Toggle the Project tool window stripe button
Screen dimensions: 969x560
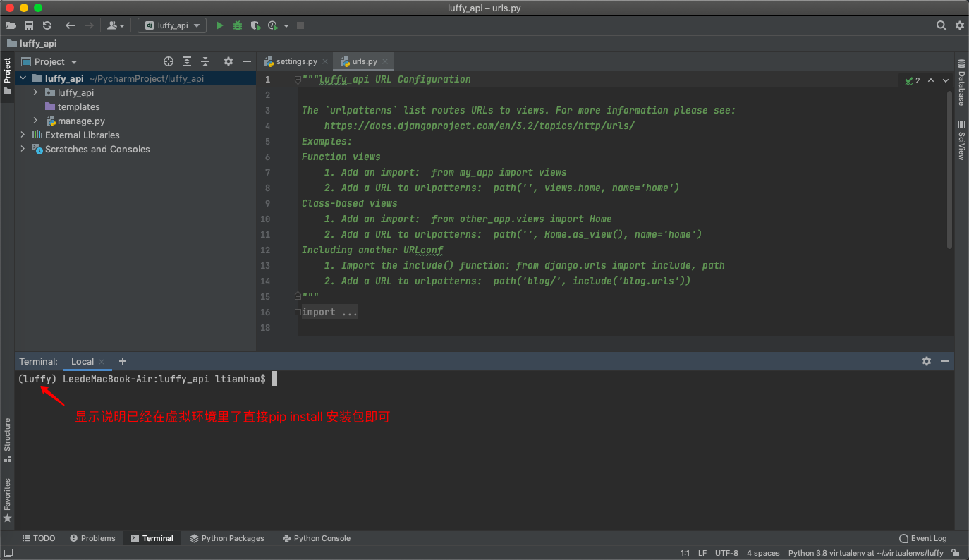tap(7, 76)
